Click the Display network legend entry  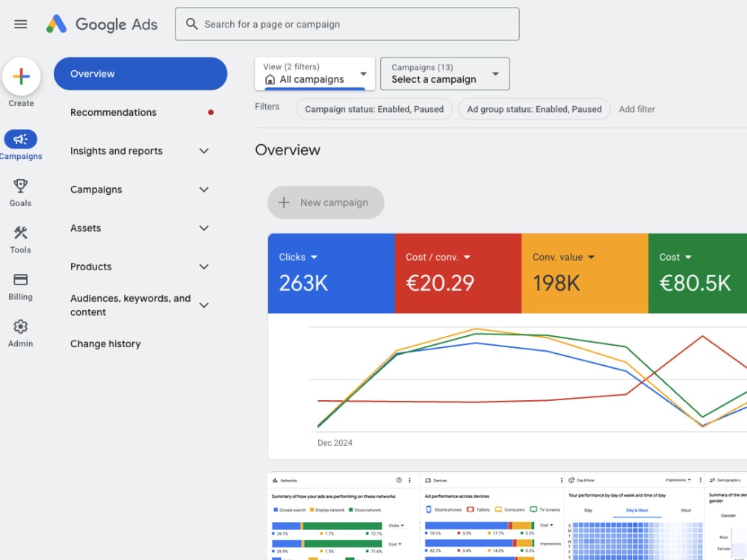[x=328, y=510]
